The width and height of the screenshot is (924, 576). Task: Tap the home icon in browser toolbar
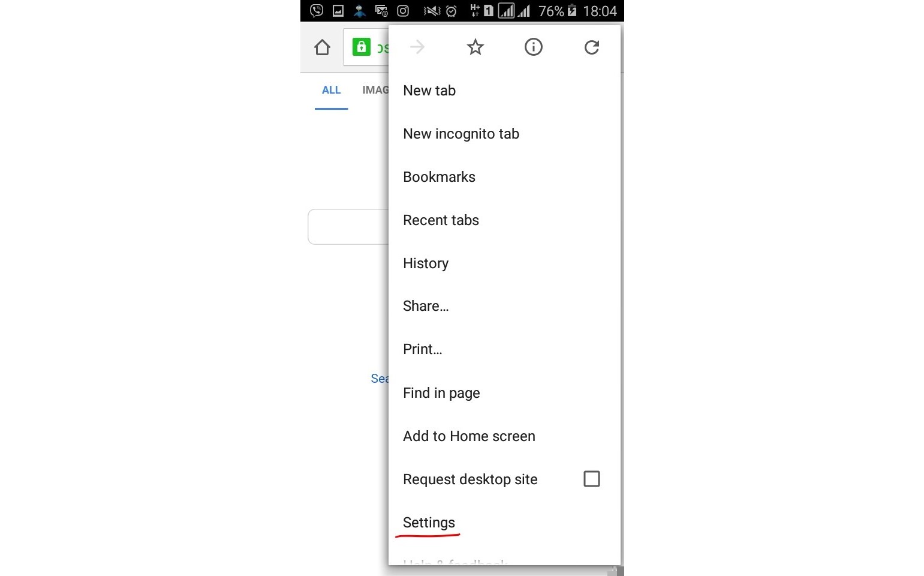click(322, 47)
